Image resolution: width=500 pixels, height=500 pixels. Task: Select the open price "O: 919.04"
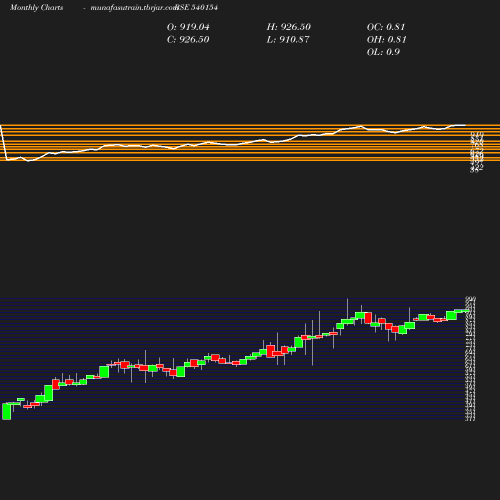[x=188, y=27]
